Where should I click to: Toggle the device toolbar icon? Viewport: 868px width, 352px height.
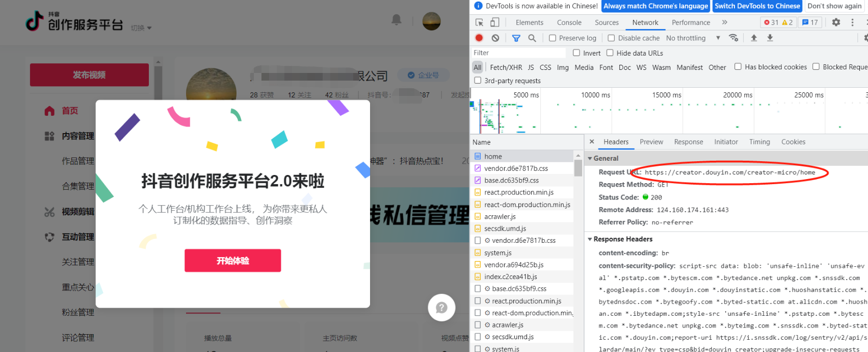tap(494, 22)
